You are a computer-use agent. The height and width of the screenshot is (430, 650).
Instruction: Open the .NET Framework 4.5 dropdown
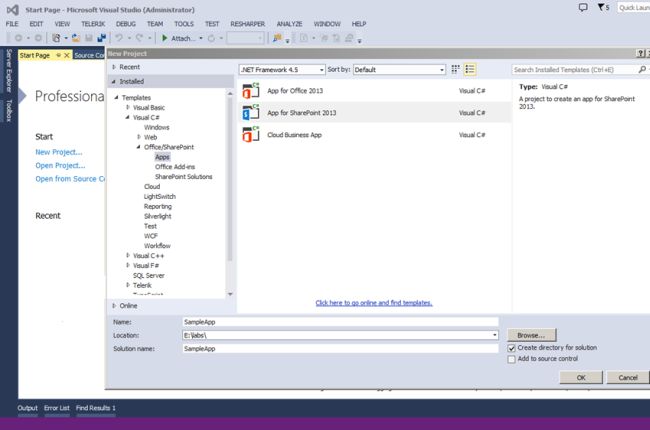(x=282, y=70)
